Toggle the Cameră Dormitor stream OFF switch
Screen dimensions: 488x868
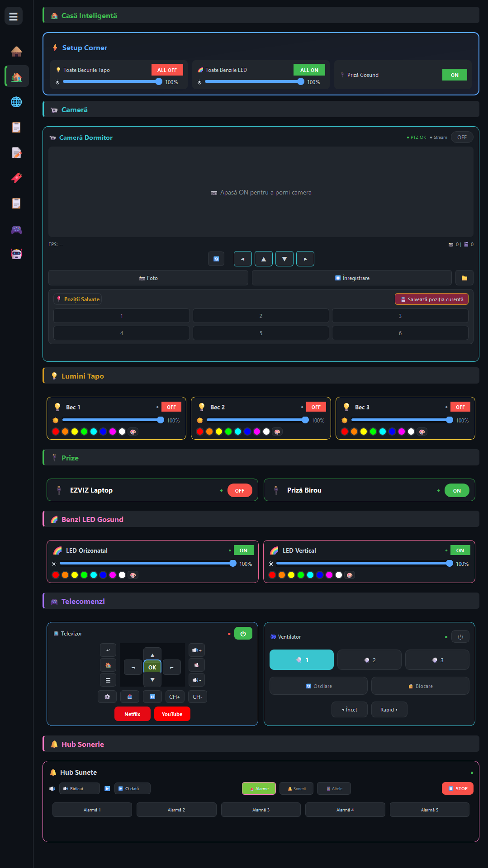point(462,137)
